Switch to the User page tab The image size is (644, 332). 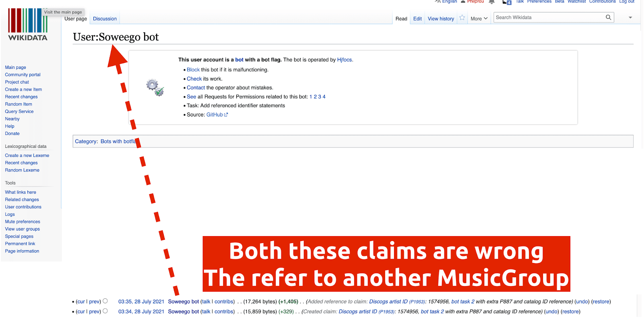click(76, 19)
